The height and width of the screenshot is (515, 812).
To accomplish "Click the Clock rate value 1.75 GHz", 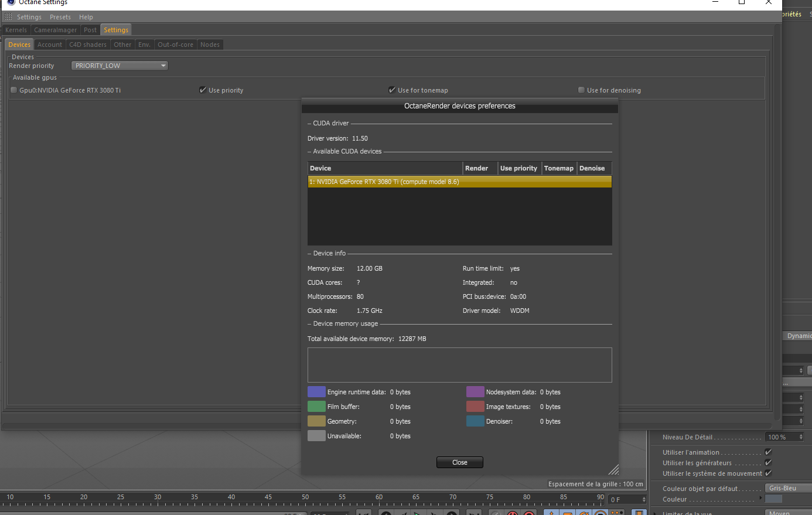I will point(370,311).
